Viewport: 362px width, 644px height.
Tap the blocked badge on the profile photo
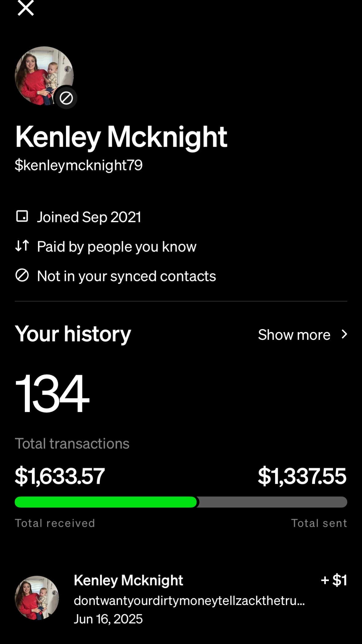(66, 98)
